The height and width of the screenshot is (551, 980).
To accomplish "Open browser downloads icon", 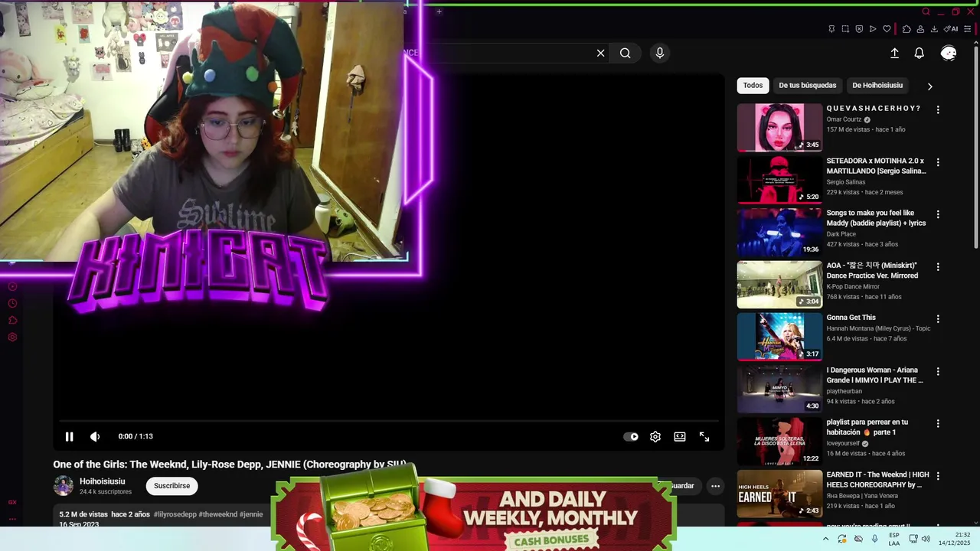I will point(934,29).
